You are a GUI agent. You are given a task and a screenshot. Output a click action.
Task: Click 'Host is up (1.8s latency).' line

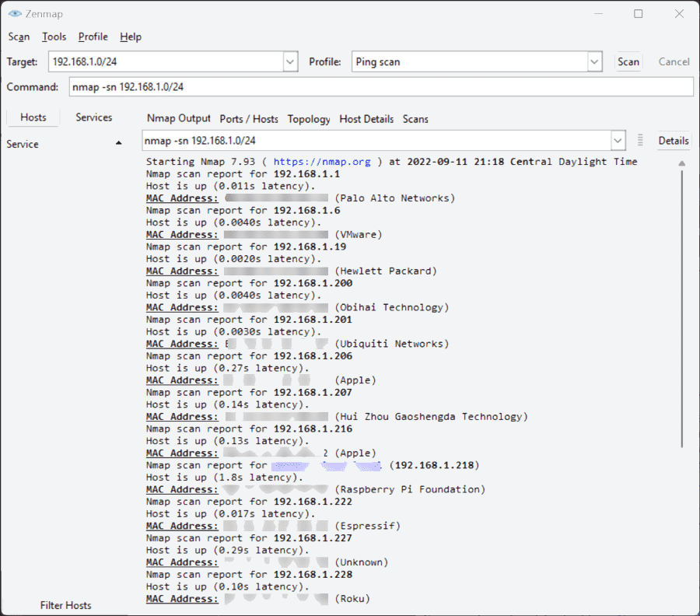point(225,478)
